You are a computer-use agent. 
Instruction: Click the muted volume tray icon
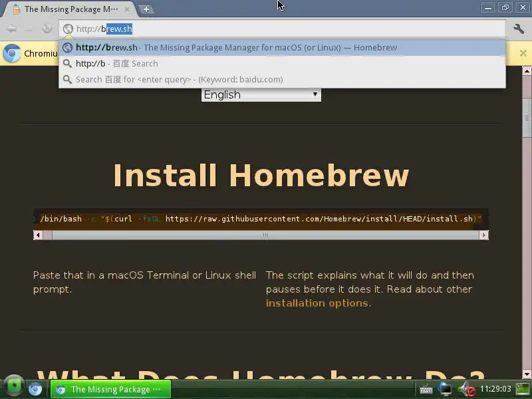467,389
